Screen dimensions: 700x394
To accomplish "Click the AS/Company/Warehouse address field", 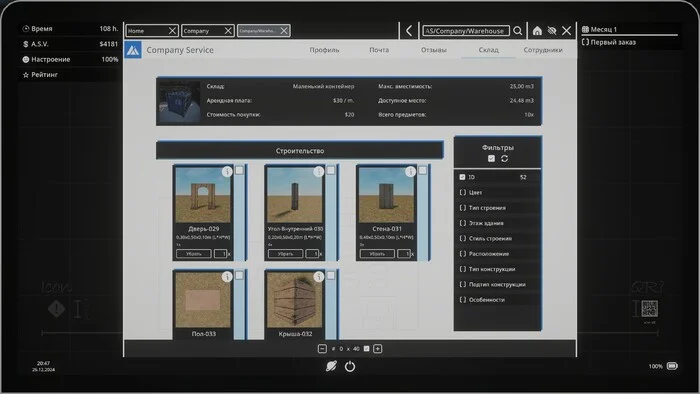I will (466, 31).
